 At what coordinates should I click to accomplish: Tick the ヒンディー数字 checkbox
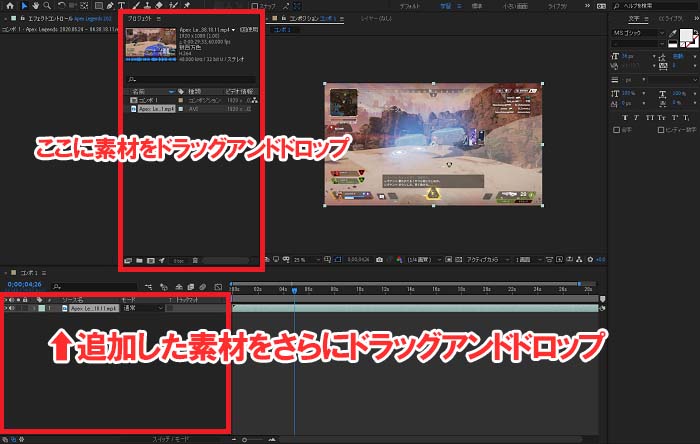coord(661,130)
